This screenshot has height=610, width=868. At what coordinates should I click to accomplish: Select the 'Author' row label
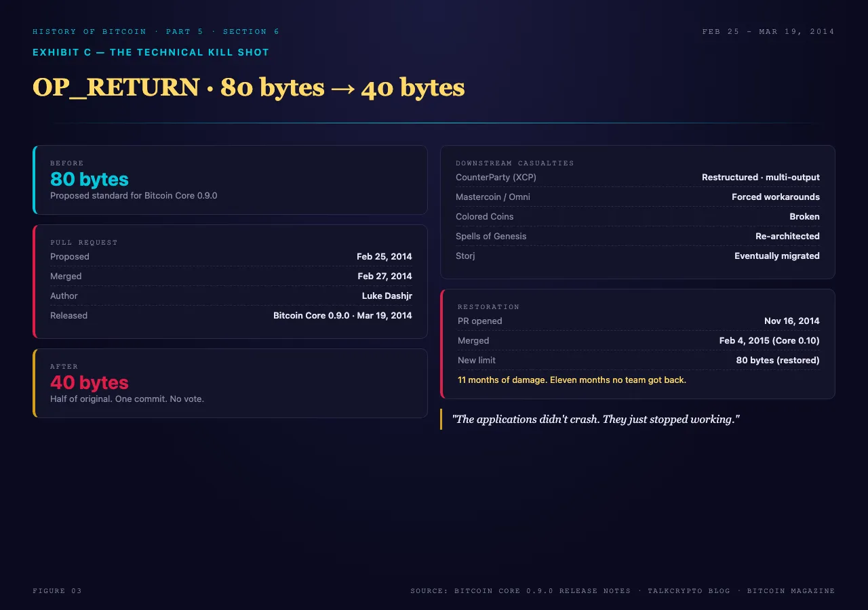(64, 296)
